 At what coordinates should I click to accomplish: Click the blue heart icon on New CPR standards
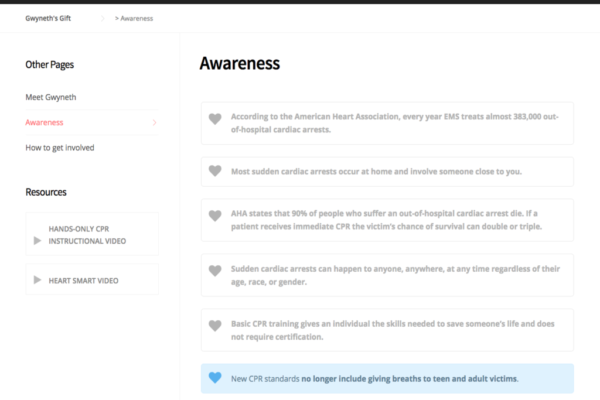pyautogui.click(x=214, y=378)
